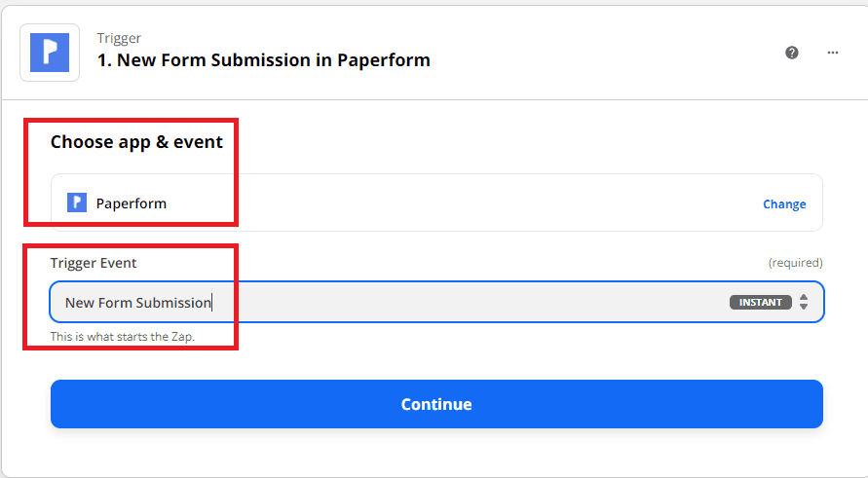Click the 'Paperform' app name text
This screenshot has width=868, height=478.
click(131, 203)
